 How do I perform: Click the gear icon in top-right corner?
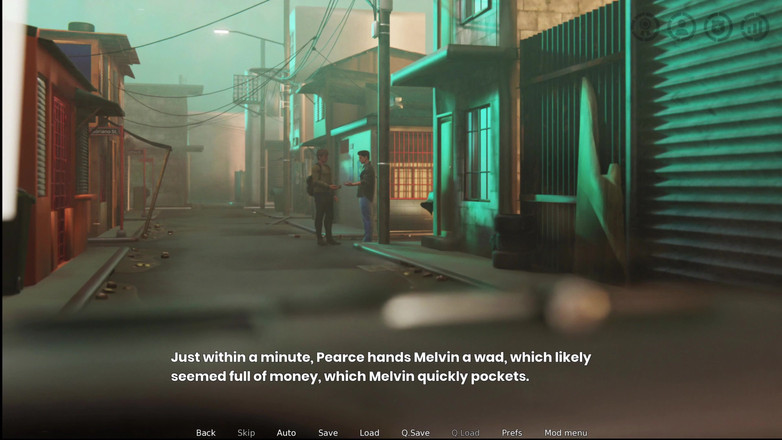[x=645, y=26]
